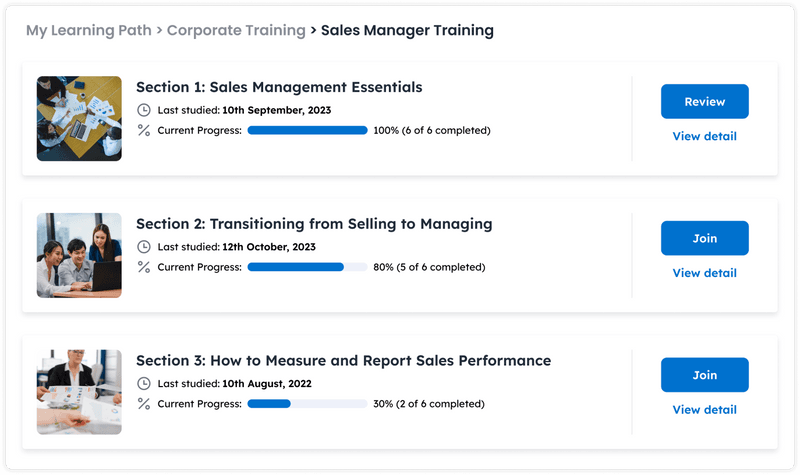Click the clock icon in Section 1

[x=144, y=110]
